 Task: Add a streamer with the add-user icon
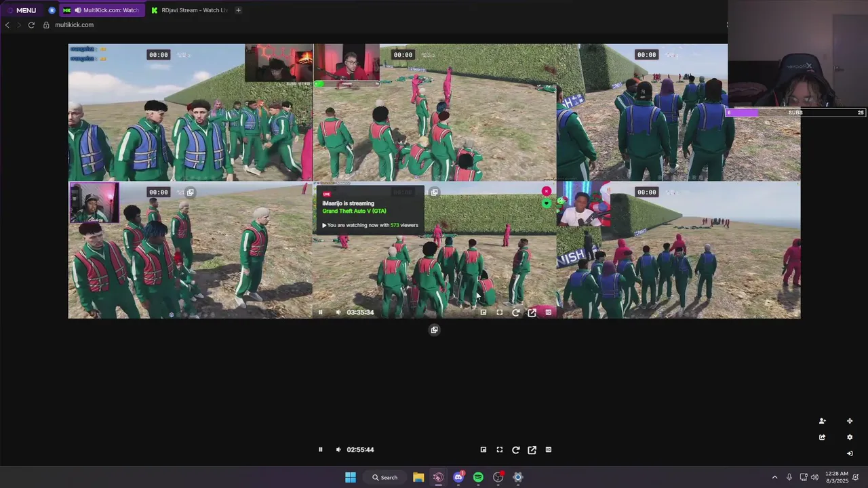point(822,421)
